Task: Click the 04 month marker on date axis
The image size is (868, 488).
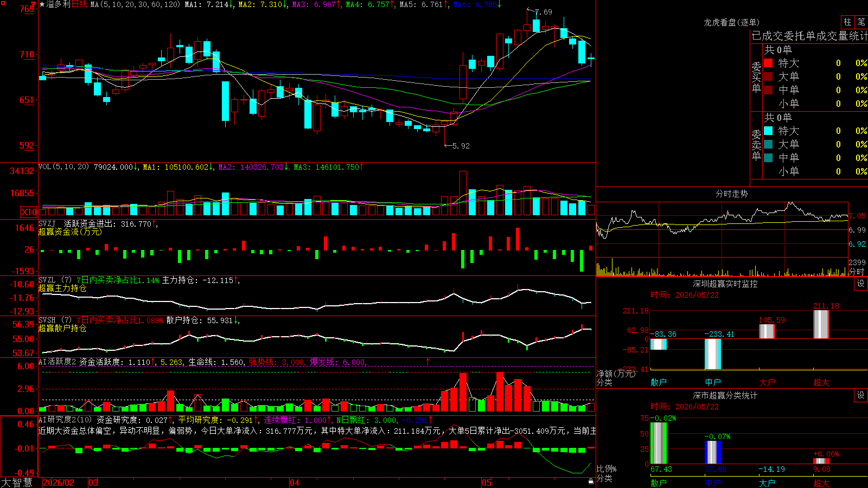Action: point(295,483)
